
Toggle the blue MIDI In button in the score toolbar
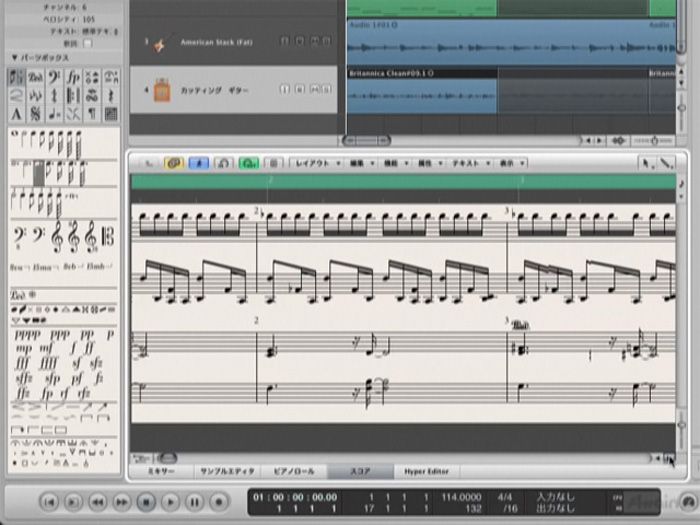(x=198, y=162)
